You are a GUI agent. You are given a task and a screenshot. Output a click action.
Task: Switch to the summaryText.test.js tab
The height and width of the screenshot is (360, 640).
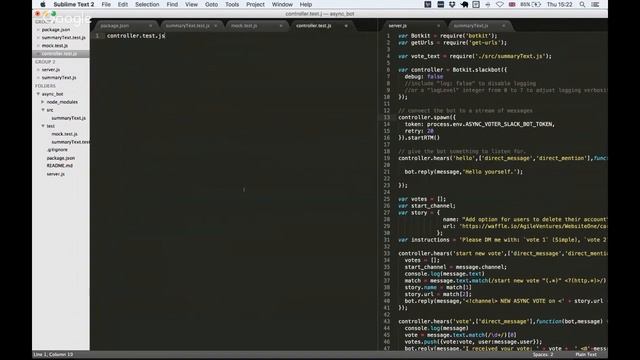click(190, 26)
